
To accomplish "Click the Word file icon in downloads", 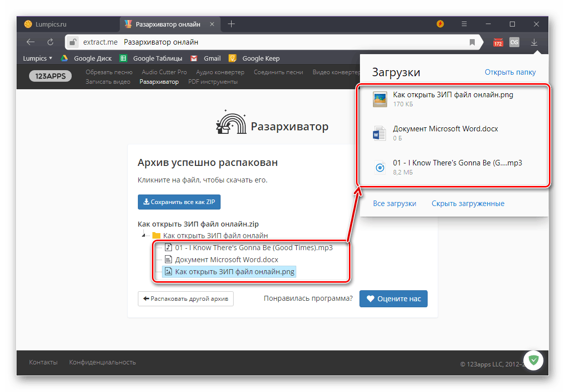I will tap(379, 133).
